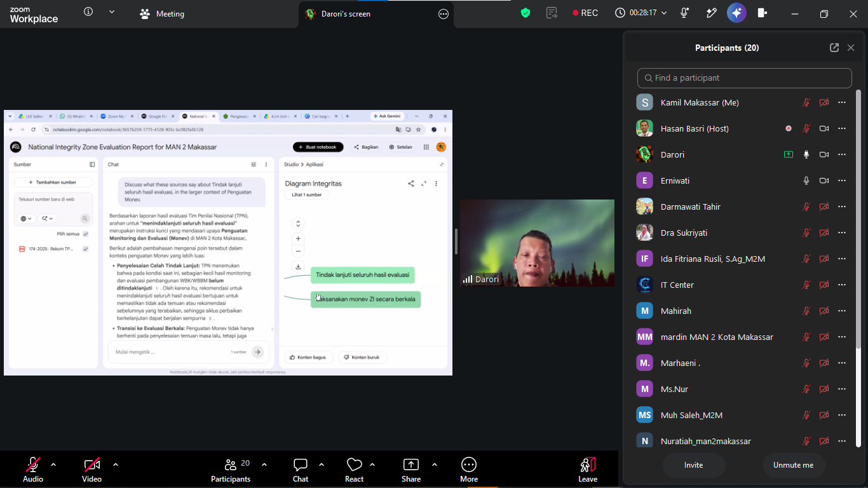
Task: Select the Pengawasan browser tab
Action: [x=240, y=116]
